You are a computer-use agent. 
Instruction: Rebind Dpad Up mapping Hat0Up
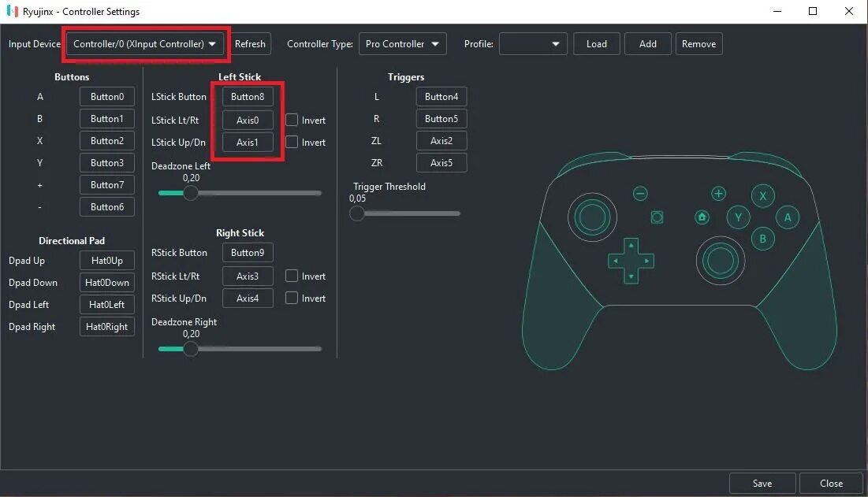(107, 261)
